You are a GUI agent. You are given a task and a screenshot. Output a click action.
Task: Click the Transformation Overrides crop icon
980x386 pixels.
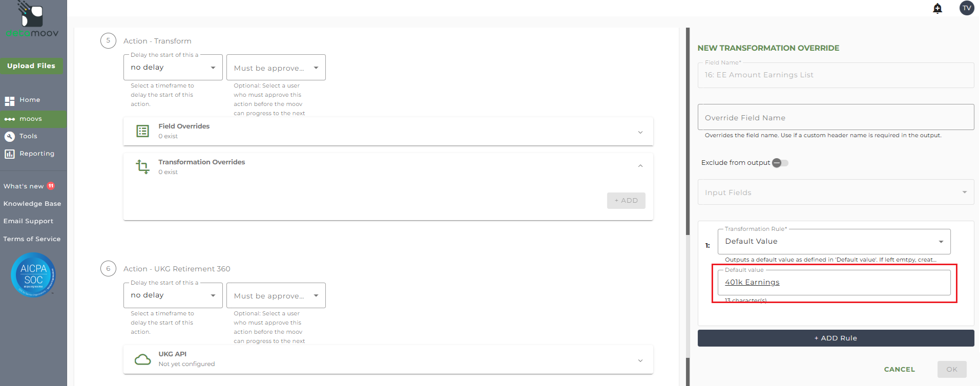142,166
